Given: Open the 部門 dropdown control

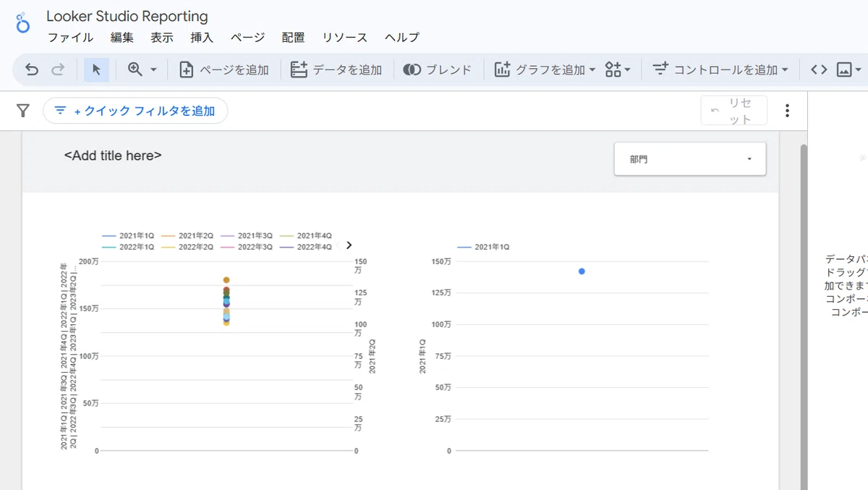Looking at the screenshot, I should (x=690, y=159).
